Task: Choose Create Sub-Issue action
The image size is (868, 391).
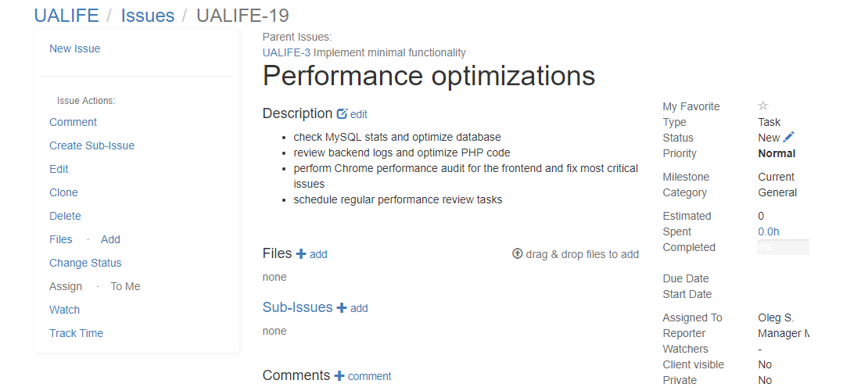Action: click(92, 145)
